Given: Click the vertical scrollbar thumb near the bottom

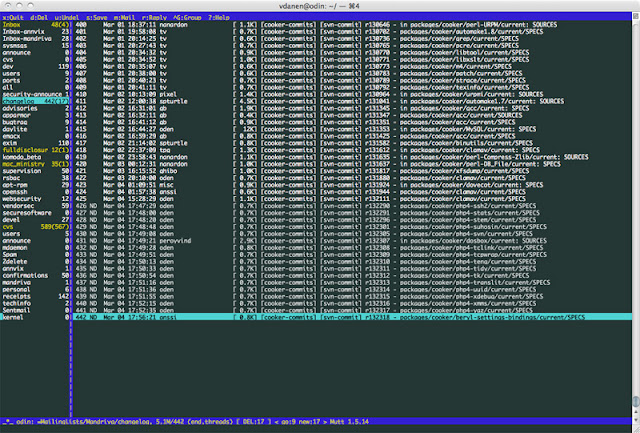Looking at the screenshot, I should click(x=636, y=401).
